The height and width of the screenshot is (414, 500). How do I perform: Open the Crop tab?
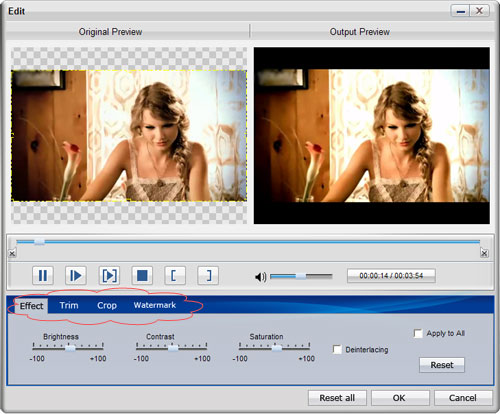(107, 305)
